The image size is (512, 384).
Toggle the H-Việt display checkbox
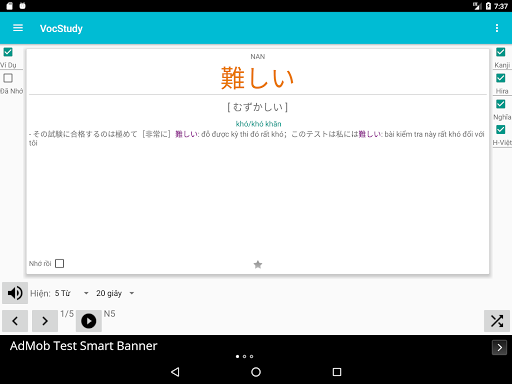(x=500, y=129)
